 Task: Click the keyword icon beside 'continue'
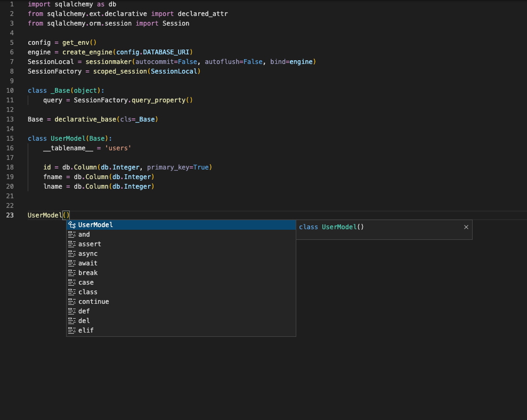(x=72, y=302)
